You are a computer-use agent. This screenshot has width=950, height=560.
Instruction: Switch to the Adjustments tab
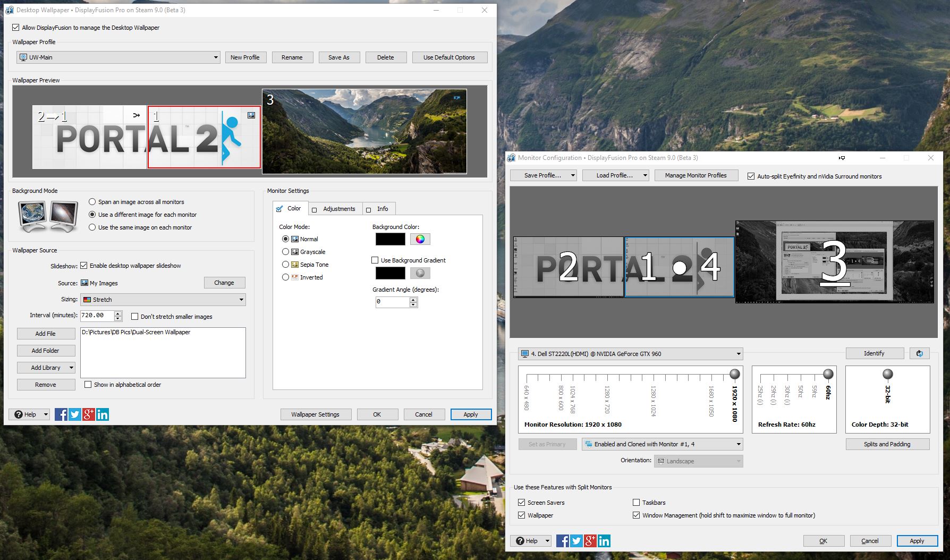pos(334,209)
